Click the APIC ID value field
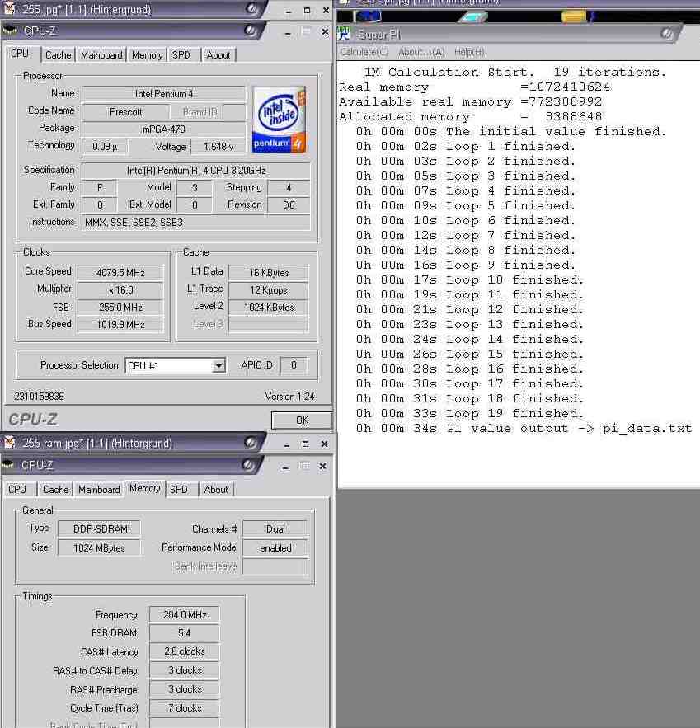The height and width of the screenshot is (728, 700). 294,365
